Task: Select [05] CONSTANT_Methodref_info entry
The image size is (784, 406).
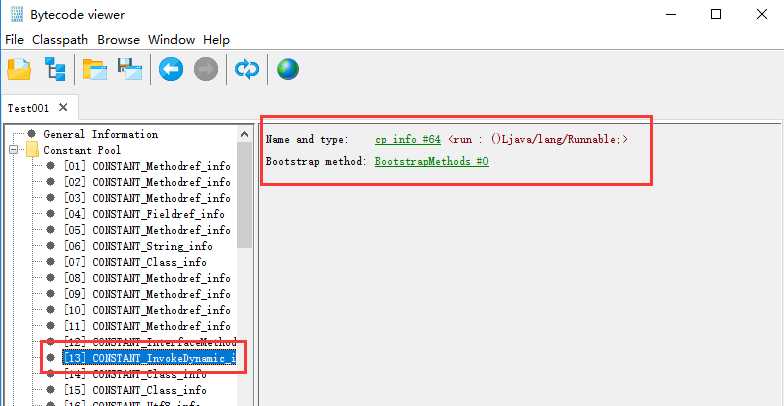Action: pyautogui.click(x=147, y=230)
